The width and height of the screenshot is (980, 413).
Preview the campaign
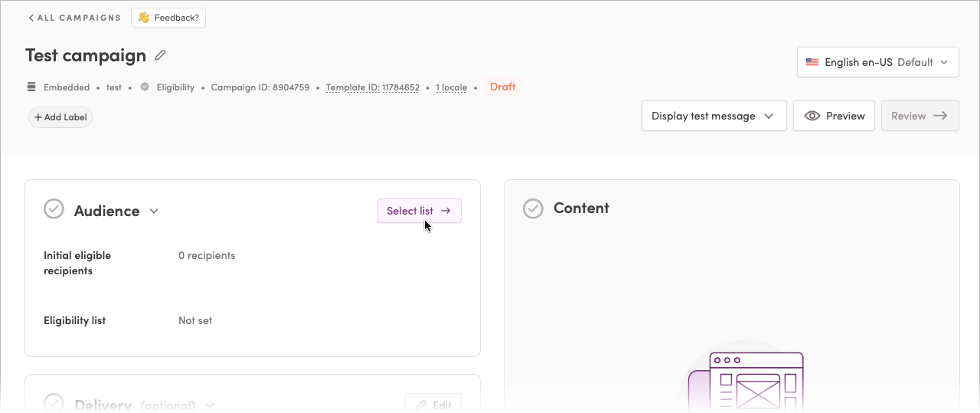834,116
